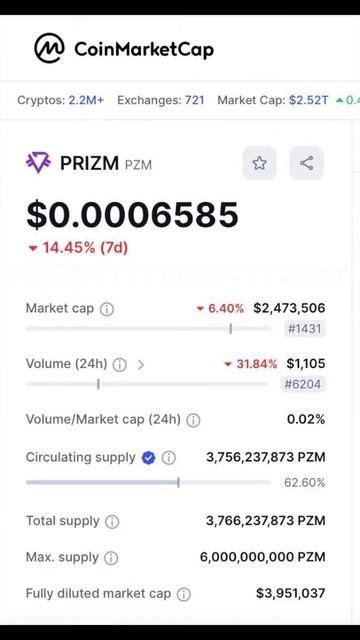Click the circulating supply progress bar
This screenshot has width=360, height=640.
148,482
